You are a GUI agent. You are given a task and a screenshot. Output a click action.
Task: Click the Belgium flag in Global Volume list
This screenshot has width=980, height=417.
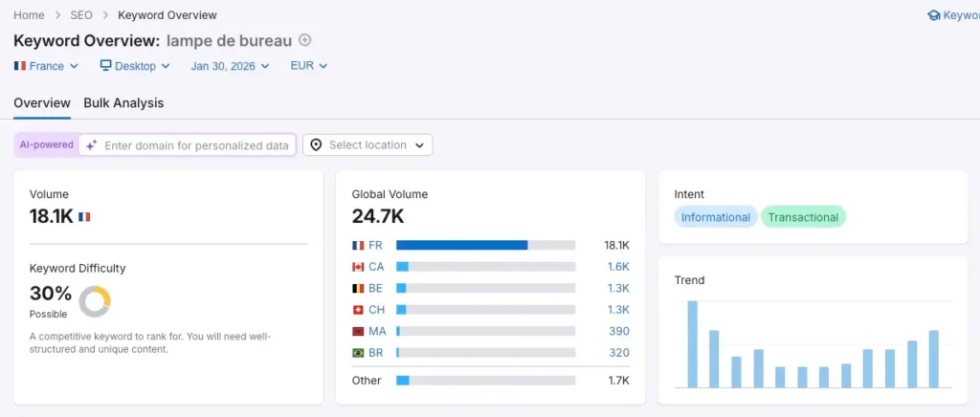tap(358, 289)
